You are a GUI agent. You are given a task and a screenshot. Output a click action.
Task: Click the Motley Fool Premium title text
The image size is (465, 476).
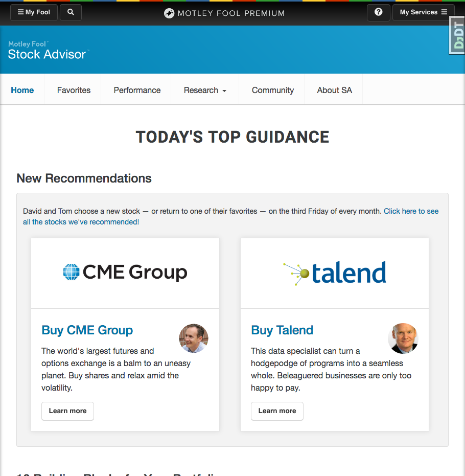(231, 13)
